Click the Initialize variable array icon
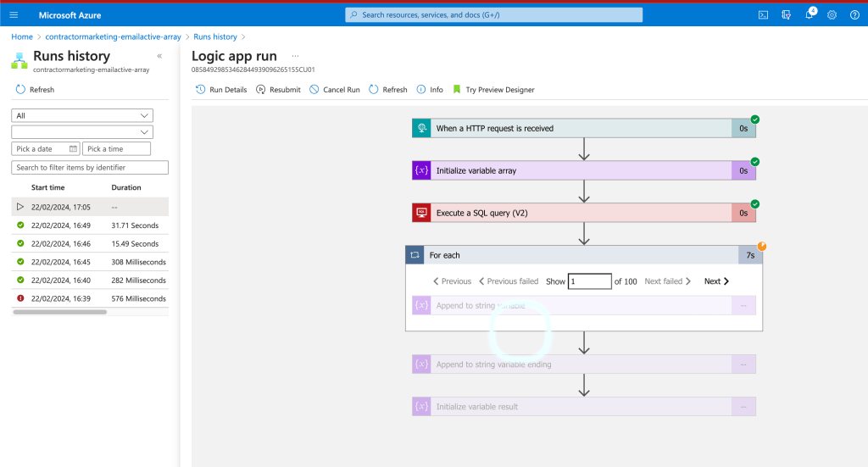The width and height of the screenshot is (868, 467). pyautogui.click(x=422, y=170)
